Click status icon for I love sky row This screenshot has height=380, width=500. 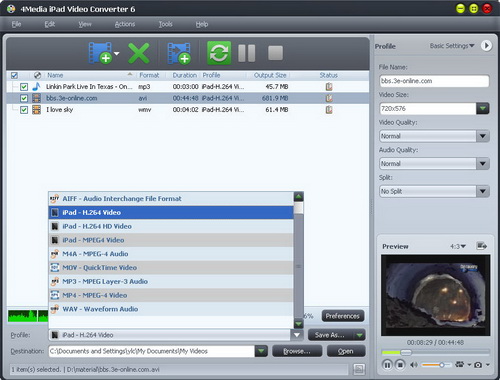[329, 110]
